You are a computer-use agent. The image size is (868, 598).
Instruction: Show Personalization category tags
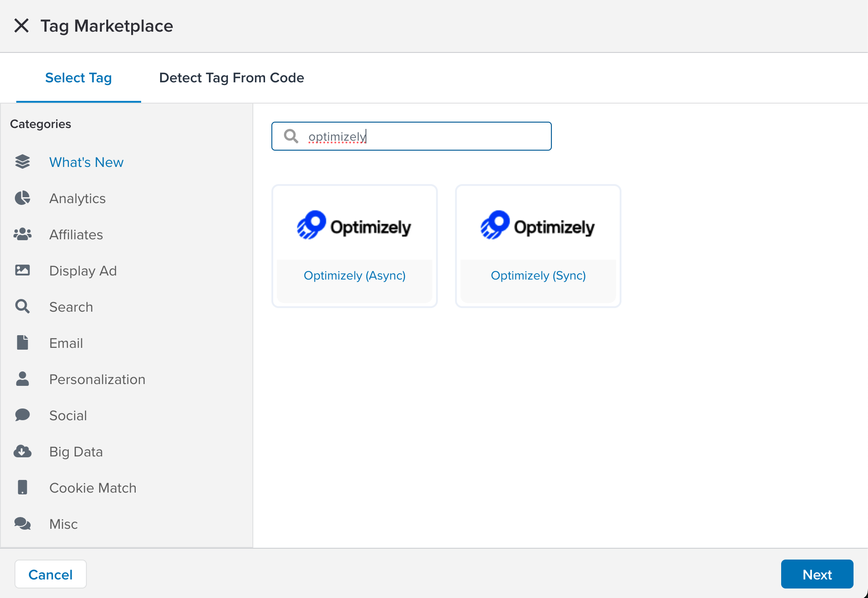(97, 379)
